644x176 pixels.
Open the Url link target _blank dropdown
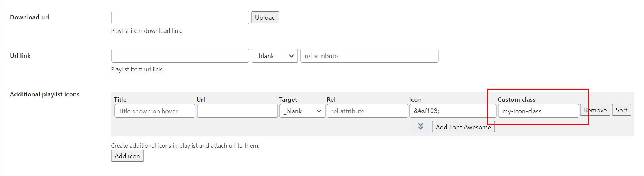tap(275, 56)
